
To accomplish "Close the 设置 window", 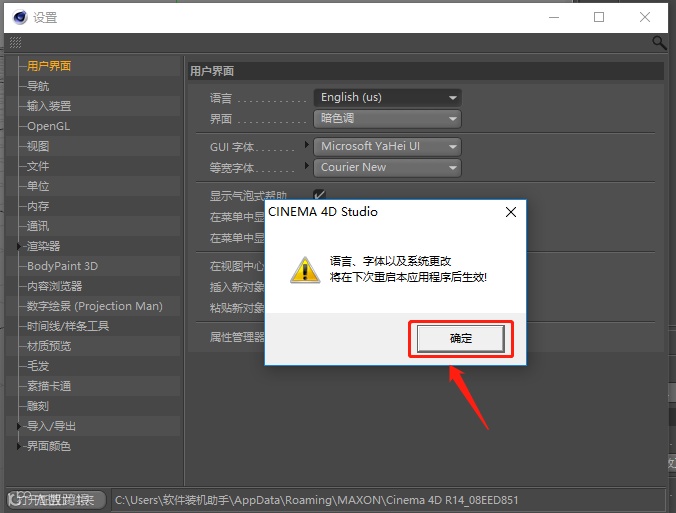I will [645, 17].
